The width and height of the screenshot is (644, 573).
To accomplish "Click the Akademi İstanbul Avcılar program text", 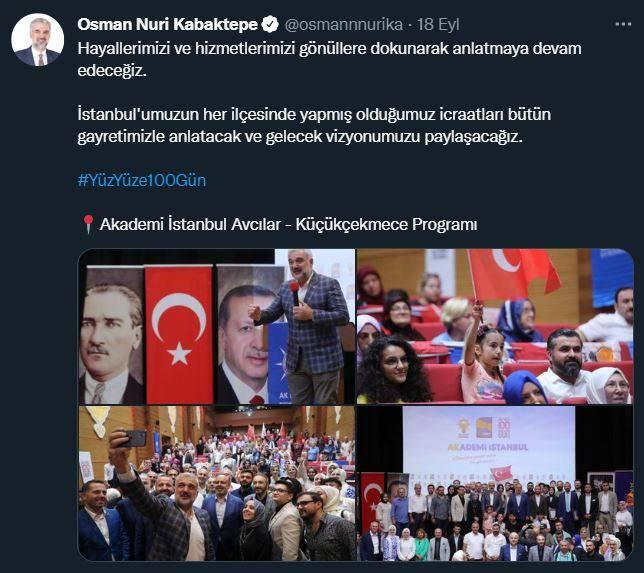I will [x=288, y=225].
